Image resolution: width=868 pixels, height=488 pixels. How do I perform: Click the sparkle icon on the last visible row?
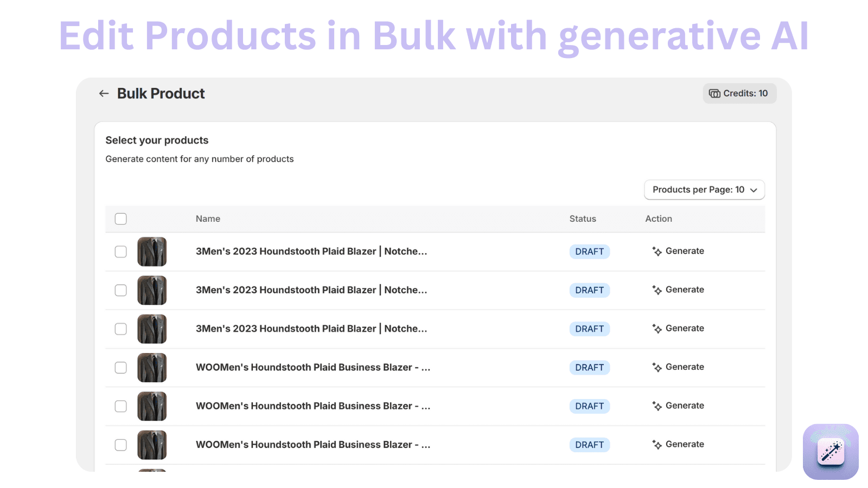pyautogui.click(x=656, y=444)
